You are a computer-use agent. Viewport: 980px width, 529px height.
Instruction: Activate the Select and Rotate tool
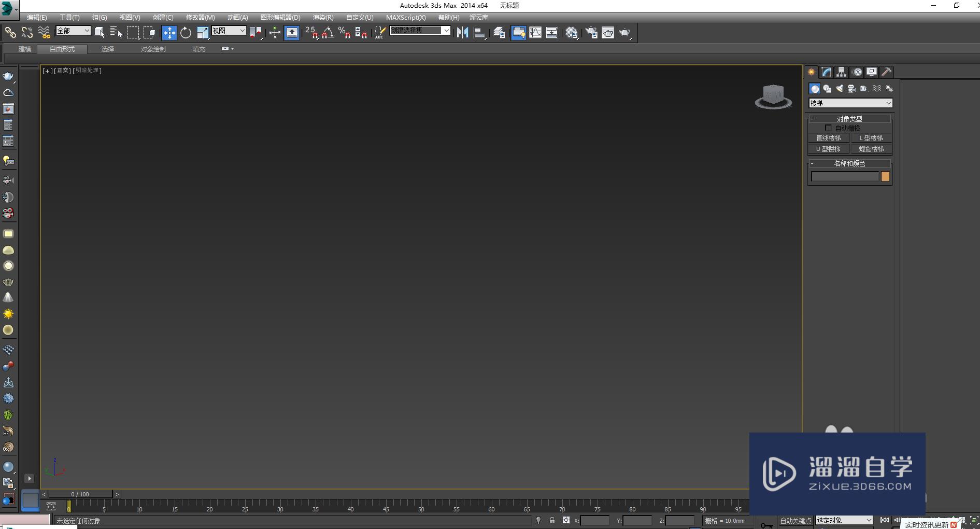[x=186, y=33]
